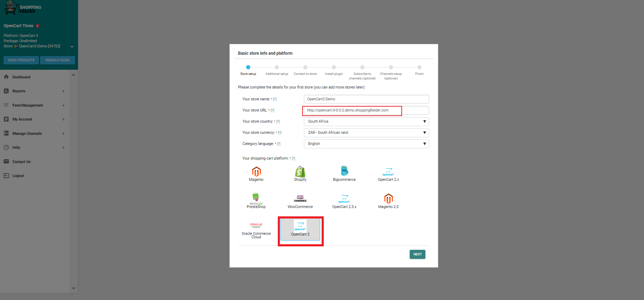Click the Channels setup step marker
This screenshot has height=300, width=644.
point(391,67)
